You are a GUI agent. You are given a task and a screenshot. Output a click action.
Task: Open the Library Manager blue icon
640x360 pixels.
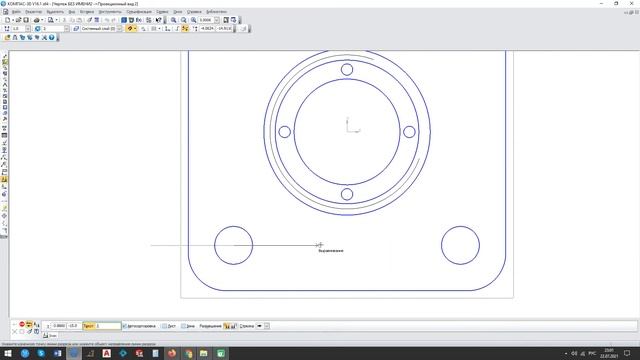click(x=124, y=20)
